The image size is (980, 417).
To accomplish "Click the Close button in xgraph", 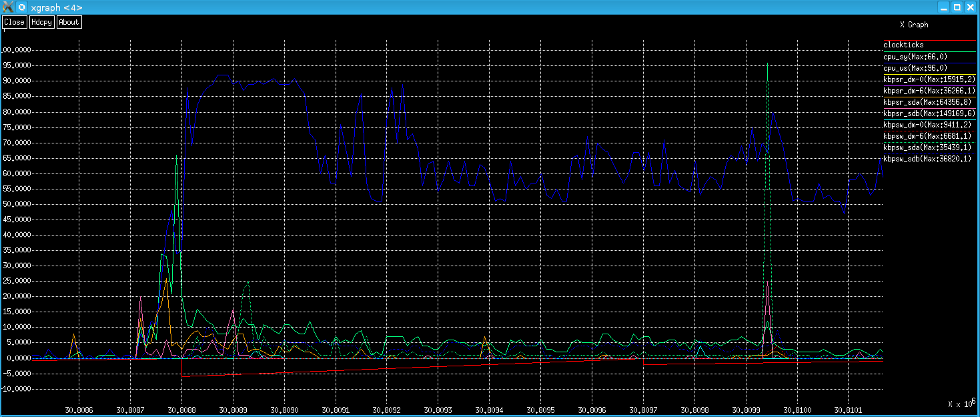I will click(x=14, y=22).
